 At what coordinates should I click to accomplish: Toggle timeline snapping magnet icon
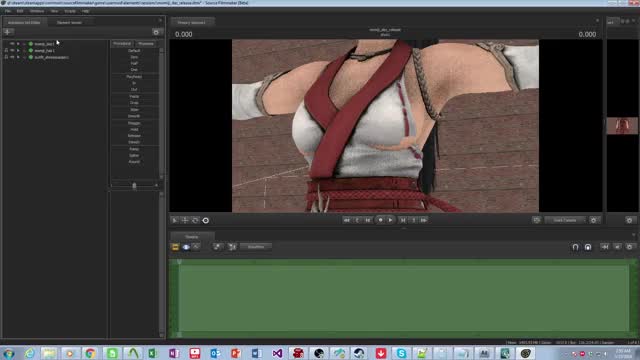pos(575,247)
